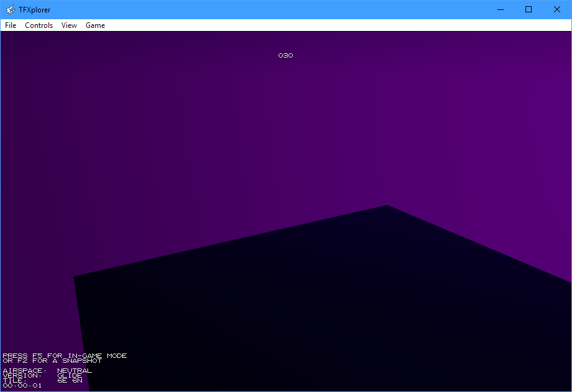
Task: Click the TFXplorer app icon in title bar
Action: tap(10, 9)
